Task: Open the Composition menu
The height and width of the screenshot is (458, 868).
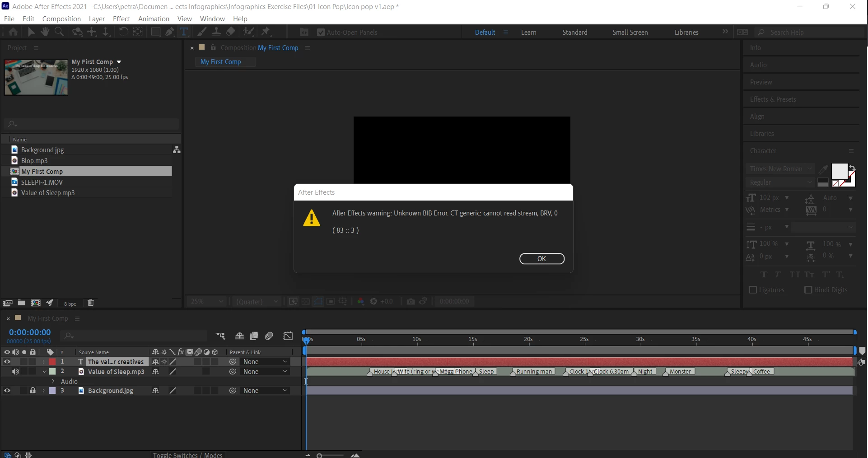Action: 61,19
